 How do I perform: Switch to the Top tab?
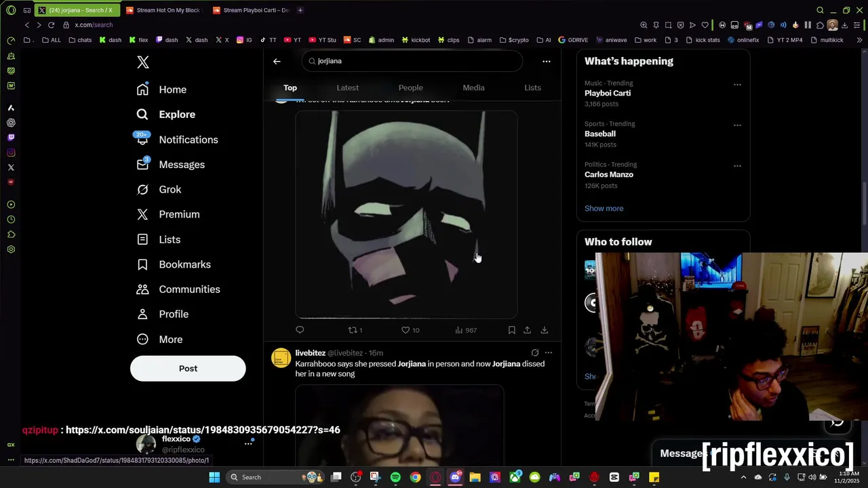tap(290, 87)
